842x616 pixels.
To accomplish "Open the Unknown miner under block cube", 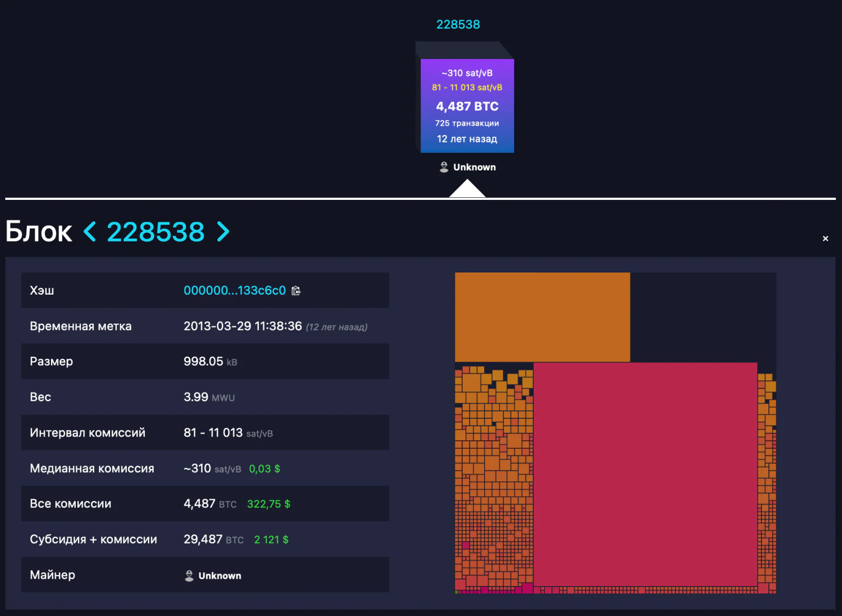I will (474, 167).
